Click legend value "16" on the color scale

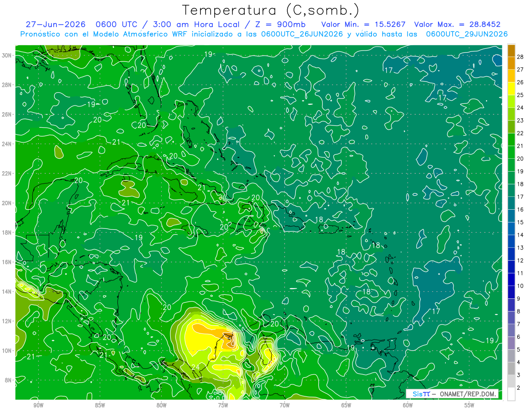[x=520, y=209]
